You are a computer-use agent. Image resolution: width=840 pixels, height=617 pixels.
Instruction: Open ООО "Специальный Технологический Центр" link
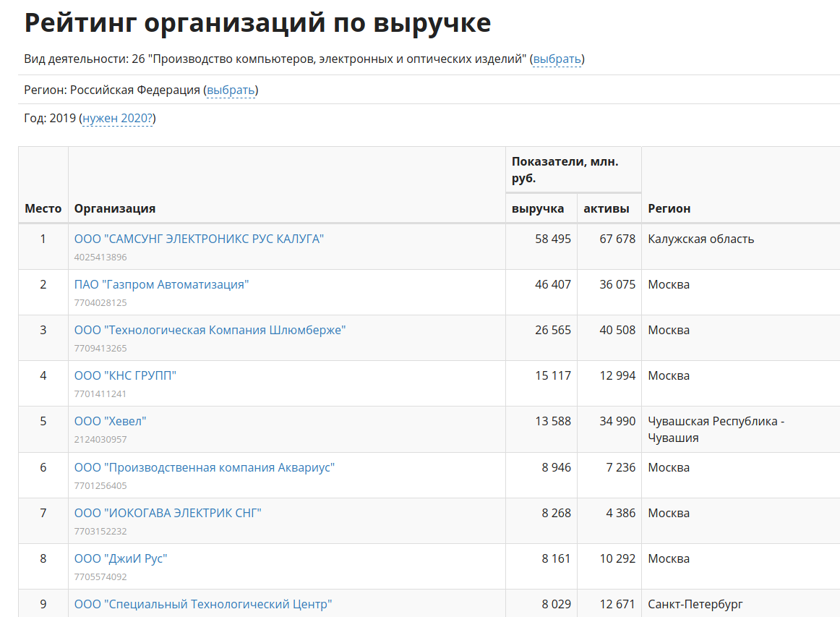pyautogui.click(x=203, y=604)
